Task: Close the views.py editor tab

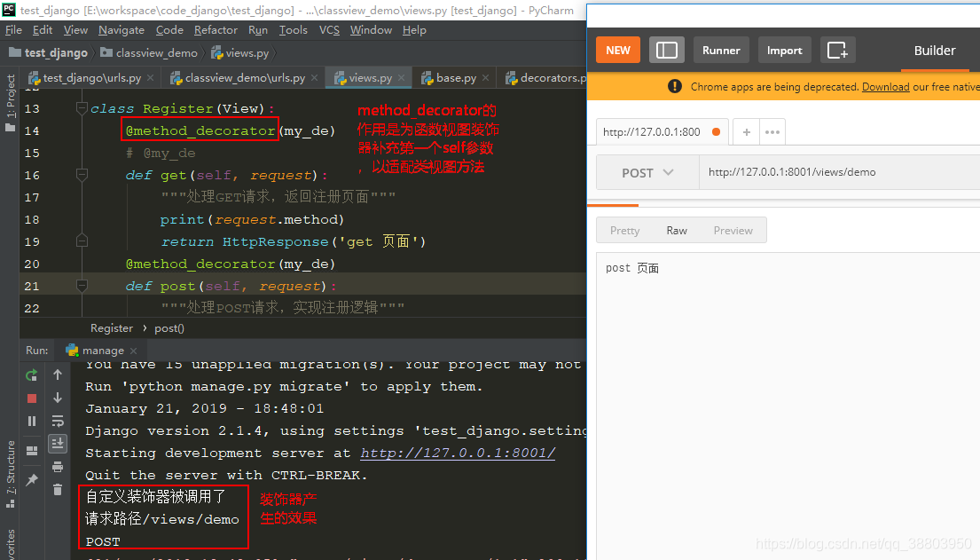Action: [x=401, y=77]
